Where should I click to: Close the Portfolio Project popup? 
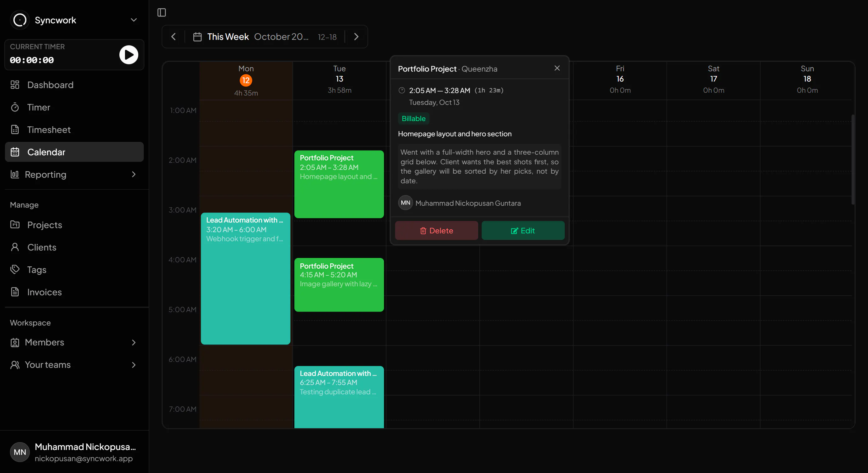(557, 68)
